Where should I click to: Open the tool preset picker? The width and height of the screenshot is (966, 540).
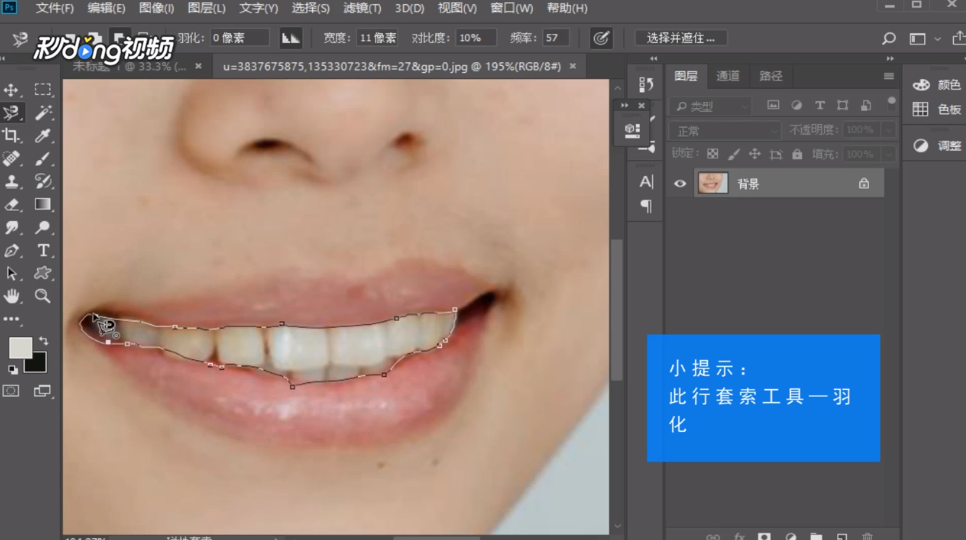pyautogui.click(x=20, y=39)
